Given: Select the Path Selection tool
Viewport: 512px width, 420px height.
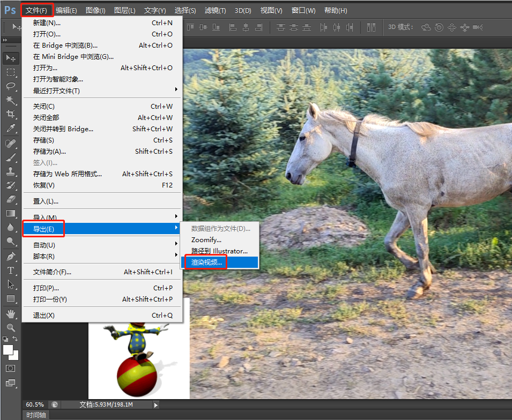Looking at the screenshot, I should click(x=11, y=284).
